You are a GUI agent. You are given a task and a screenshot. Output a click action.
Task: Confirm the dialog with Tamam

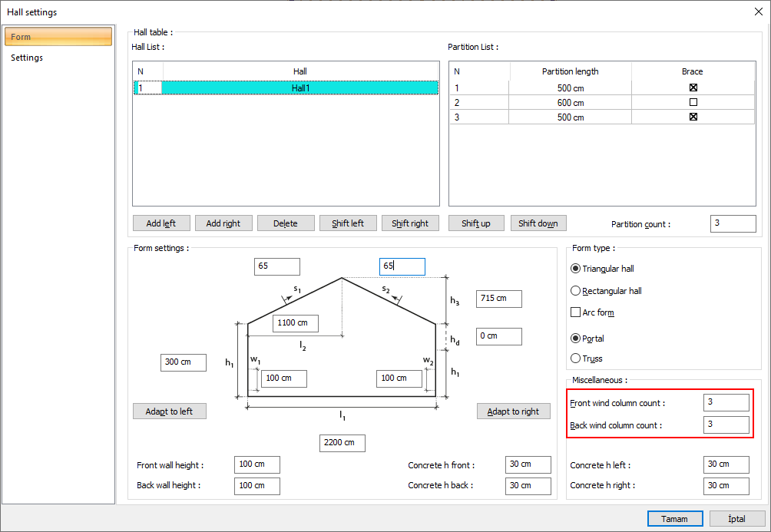pyautogui.click(x=674, y=518)
